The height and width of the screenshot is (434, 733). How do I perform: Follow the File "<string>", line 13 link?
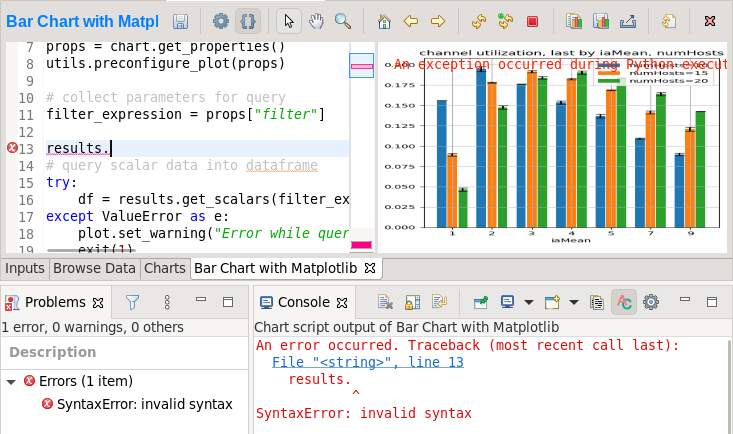[x=368, y=362]
